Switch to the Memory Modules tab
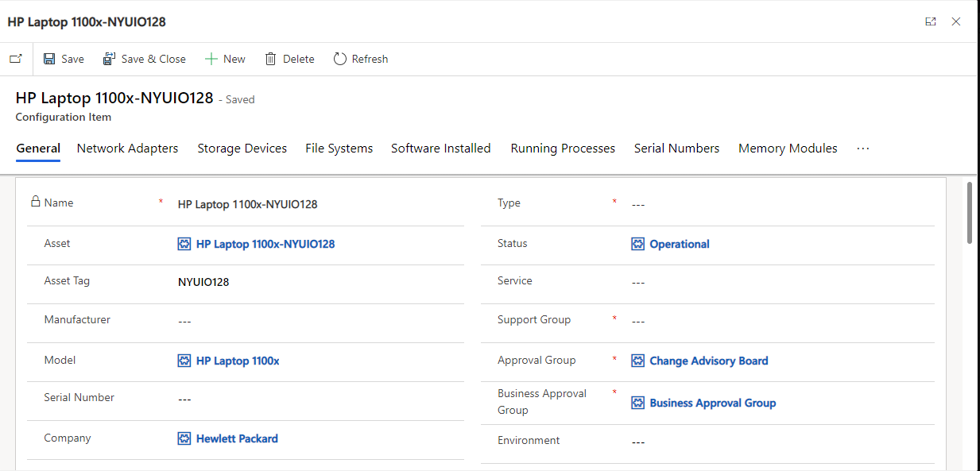 point(787,148)
